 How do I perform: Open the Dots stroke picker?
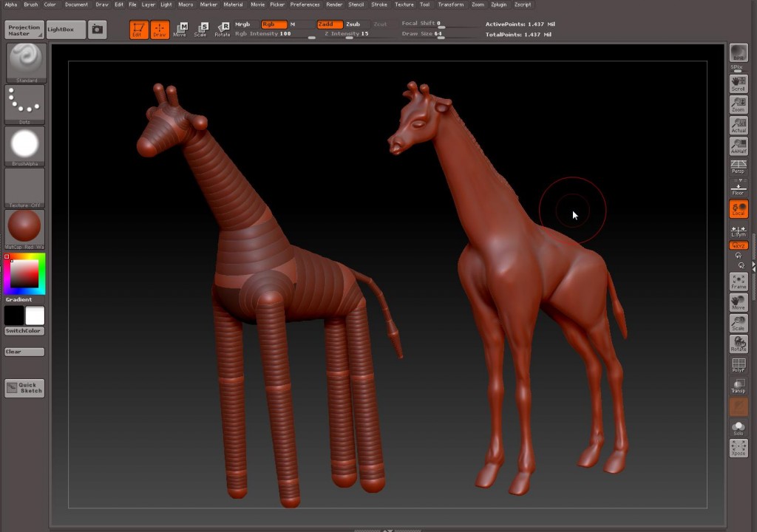[26, 103]
